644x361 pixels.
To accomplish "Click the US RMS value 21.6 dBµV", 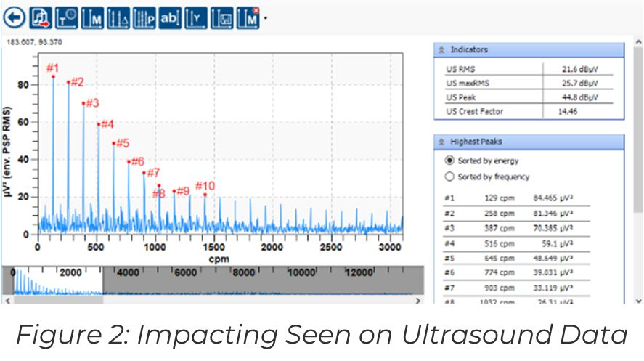I will 579,69.
